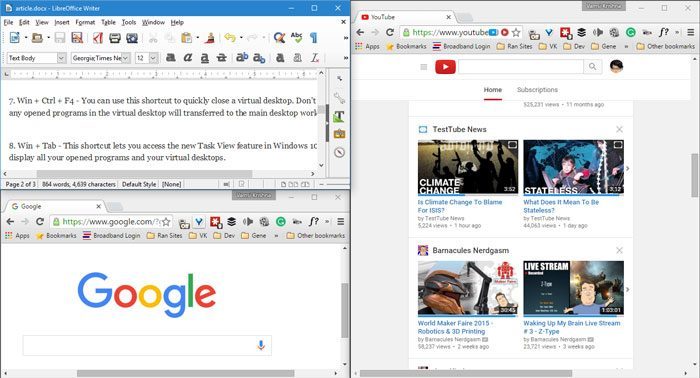The height and width of the screenshot is (378, 700).
Task: Open the TestTube News channel link
Action: coord(459,129)
